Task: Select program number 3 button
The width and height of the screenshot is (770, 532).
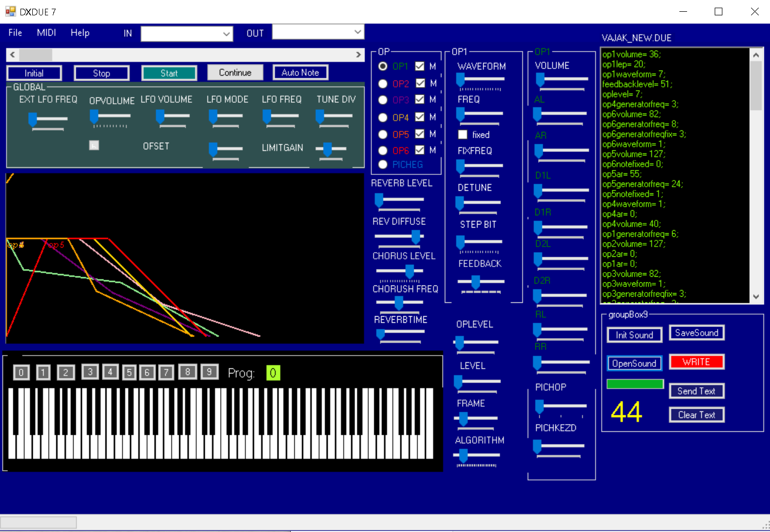Action: point(90,372)
